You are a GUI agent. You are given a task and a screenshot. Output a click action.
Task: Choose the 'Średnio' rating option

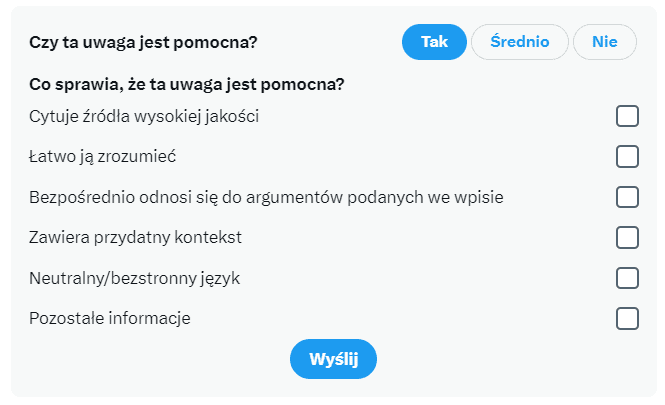click(x=520, y=42)
